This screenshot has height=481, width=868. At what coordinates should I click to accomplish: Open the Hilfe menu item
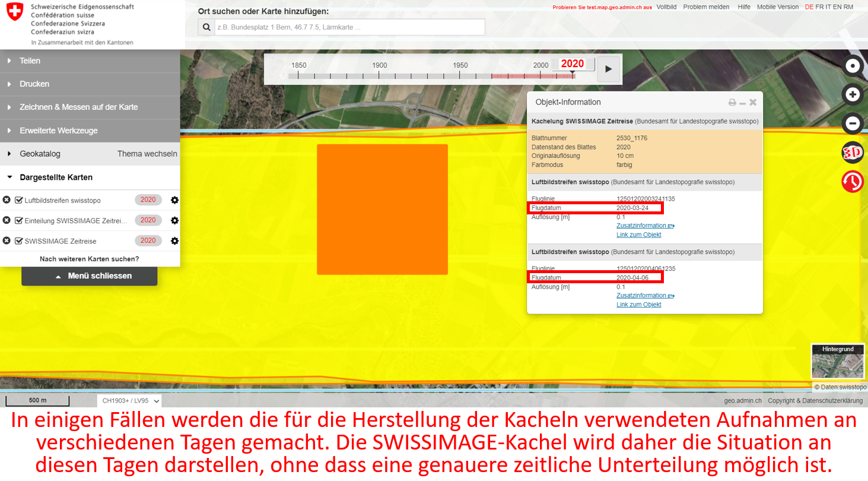744,7
